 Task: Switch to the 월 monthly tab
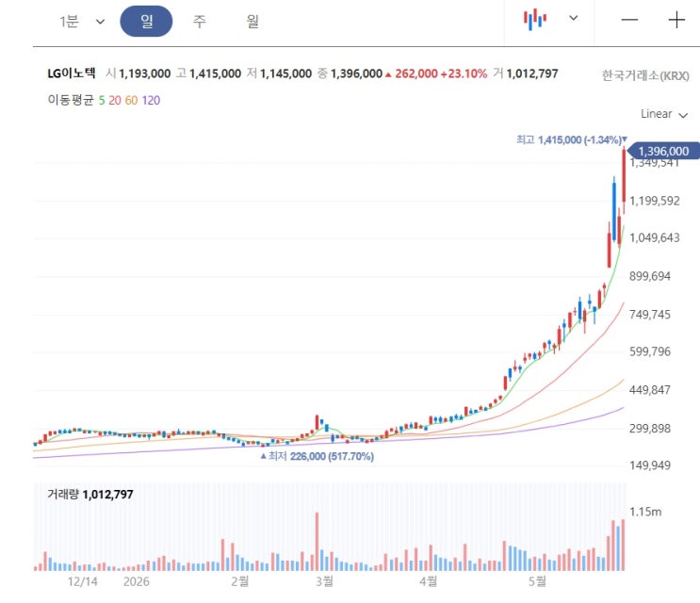coord(252,21)
